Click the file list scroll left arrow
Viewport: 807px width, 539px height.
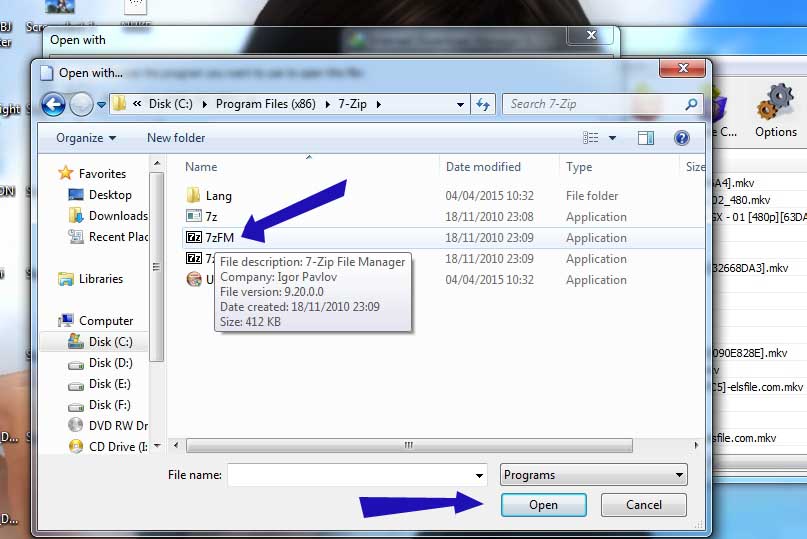(176, 445)
